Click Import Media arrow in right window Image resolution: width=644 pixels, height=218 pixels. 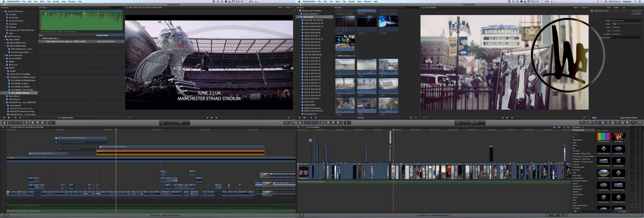(300, 123)
